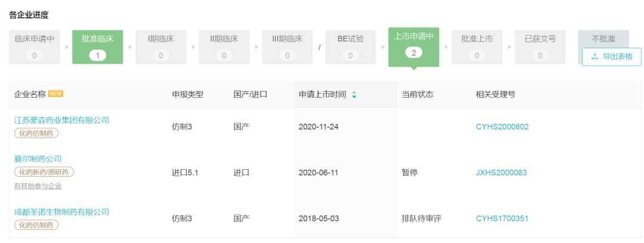The height and width of the screenshot is (243, 644).
Task: Select the 批准临床 stage tab
Action: (98, 47)
